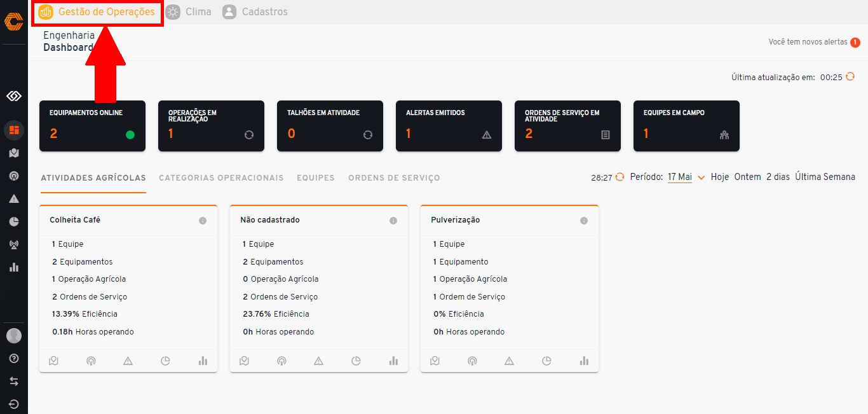Viewport: 868px width, 414px height.
Task: Open Talhões em Atividade card
Action: [330, 126]
